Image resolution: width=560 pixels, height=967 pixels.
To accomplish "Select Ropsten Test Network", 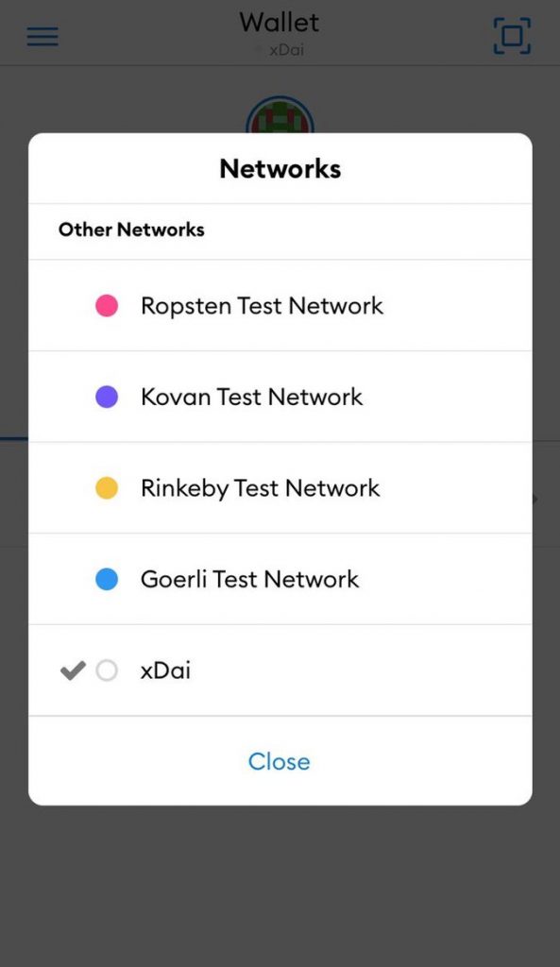I will pos(280,305).
